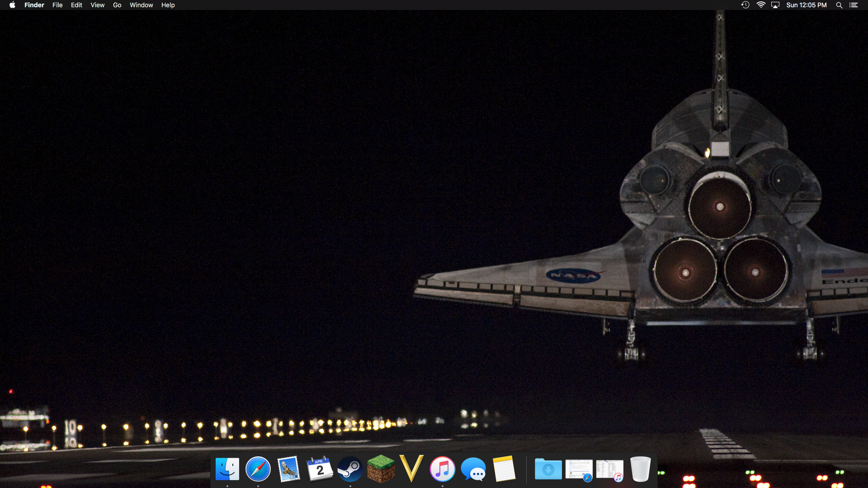This screenshot has width=868, height=488.
Task: Open Spotlight search magnifier
Action: (839, 5)
